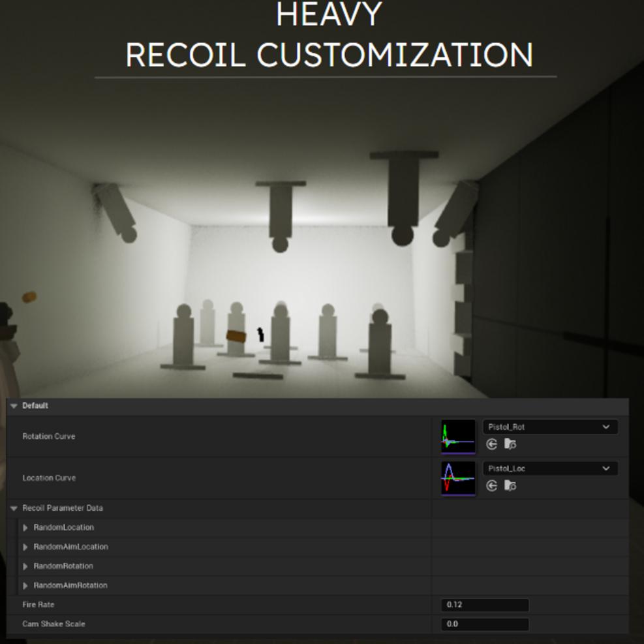Select the Fire Rate label
This screenshot has width=644, height=644.
click(x=38, y=605)
